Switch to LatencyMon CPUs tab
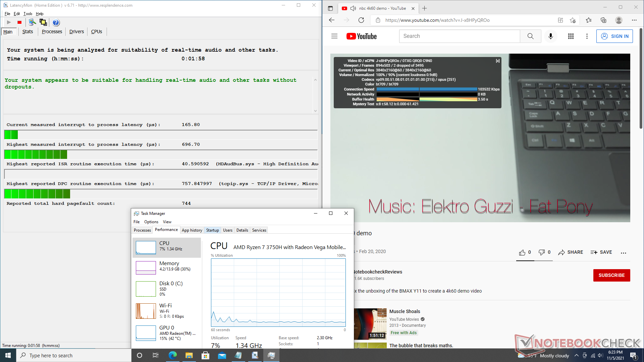This screenshot has height=362, width=644. click(97, 32)
